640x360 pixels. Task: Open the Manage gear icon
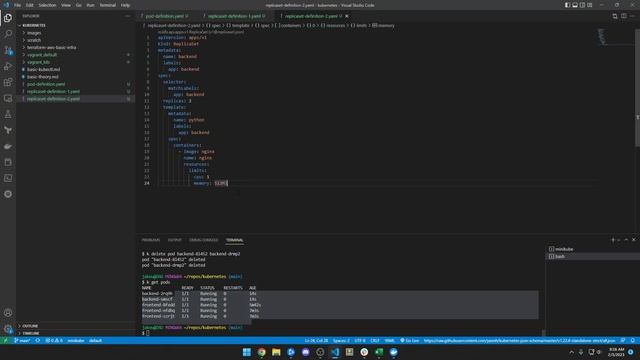pyautogui.click(x=8, y=329)
